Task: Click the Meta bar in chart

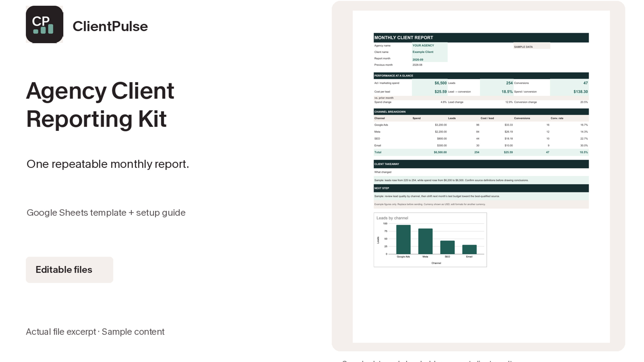Action: (425, 241)
